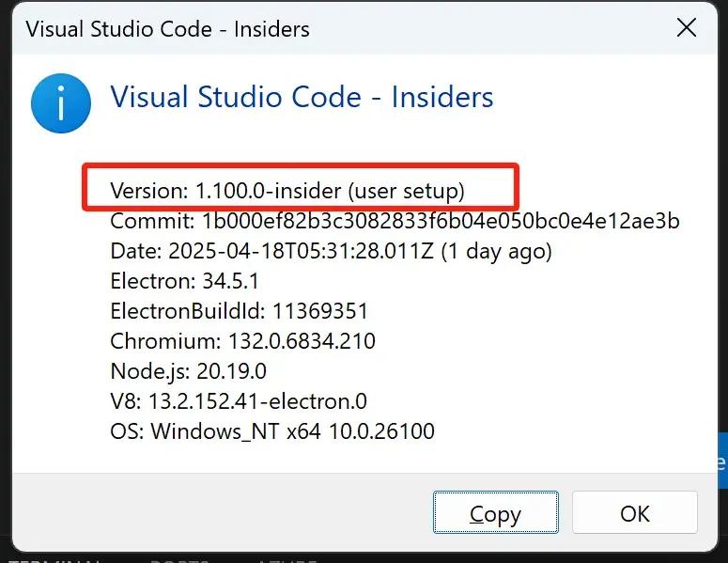Confirm the dialog with OK
The image size is (728, 563).
point(635,513)
